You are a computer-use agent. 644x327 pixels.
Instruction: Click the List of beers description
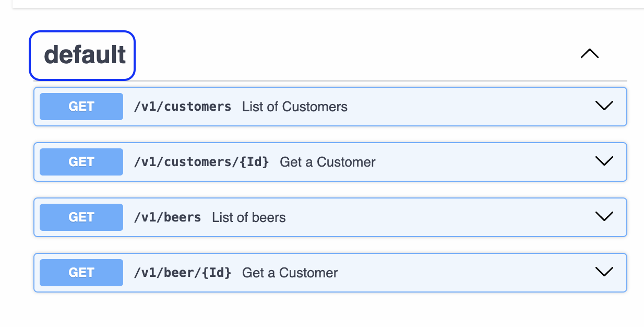tap(248, 217)
